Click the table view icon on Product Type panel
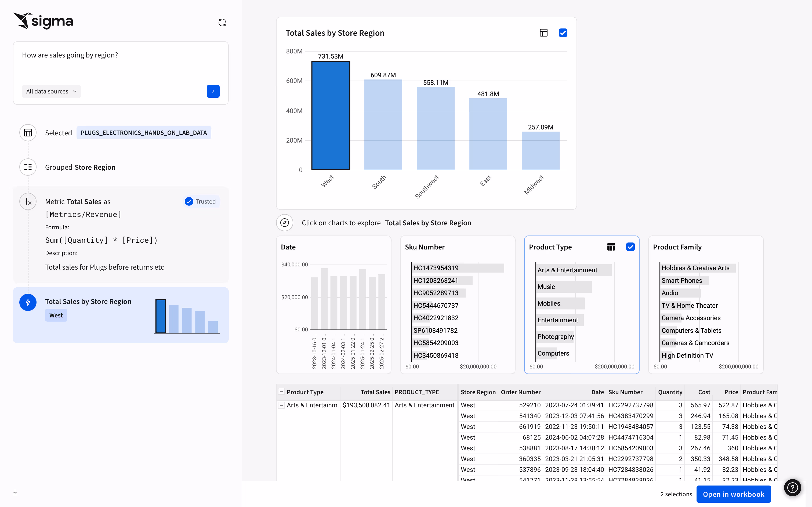This screenshot has height=507, width=812. pyautogui.click(x=611, y=247)
